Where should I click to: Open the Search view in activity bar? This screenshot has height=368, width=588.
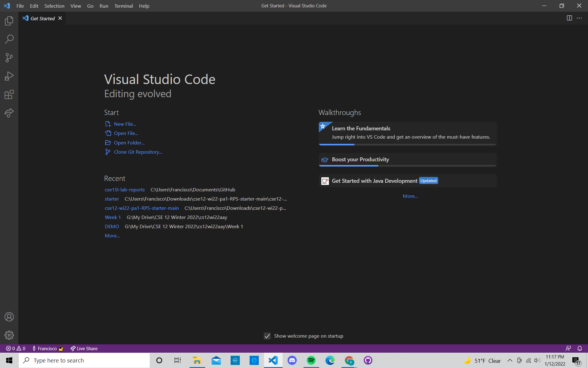pos(9,39)
